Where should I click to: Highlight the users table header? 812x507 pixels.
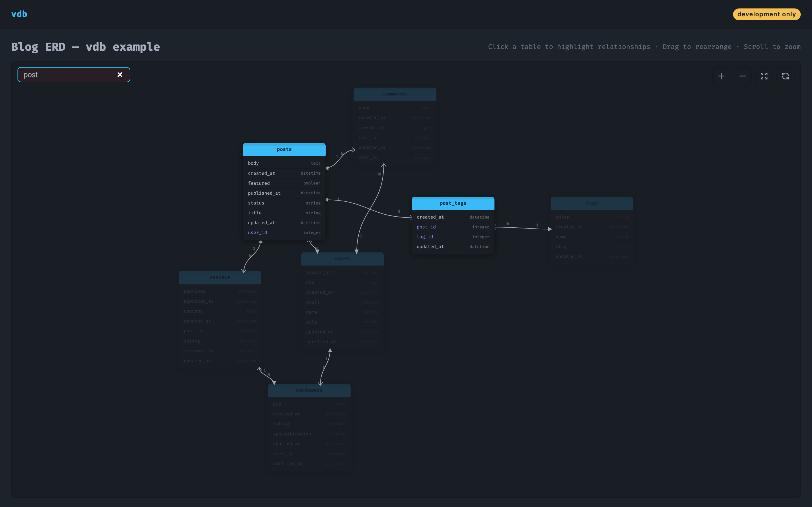[x=342, y=259]
